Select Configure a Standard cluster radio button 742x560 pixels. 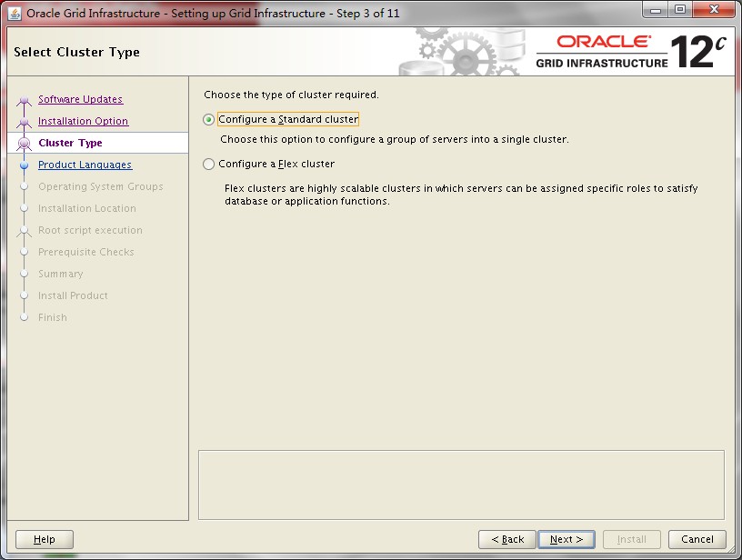pyautogui.click(x=209, y=120)
